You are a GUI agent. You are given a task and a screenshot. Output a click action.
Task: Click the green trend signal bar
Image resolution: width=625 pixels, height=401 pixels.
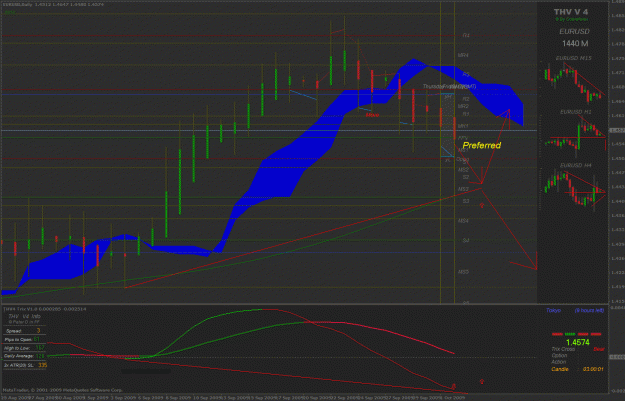pyautogui.click(x=570, y=334)
